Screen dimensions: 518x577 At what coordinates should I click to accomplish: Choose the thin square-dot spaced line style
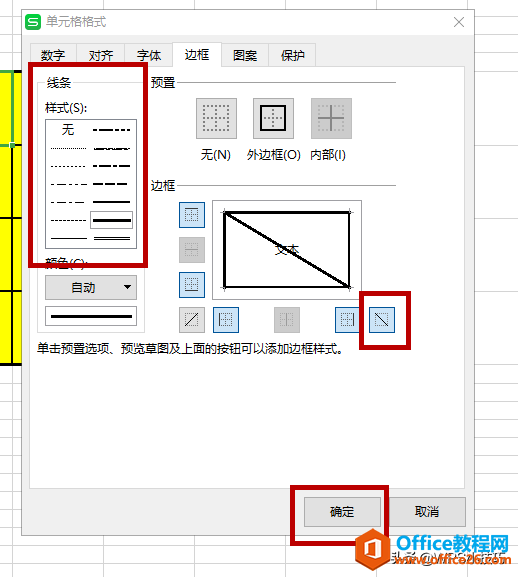click(x=68, y=166)
